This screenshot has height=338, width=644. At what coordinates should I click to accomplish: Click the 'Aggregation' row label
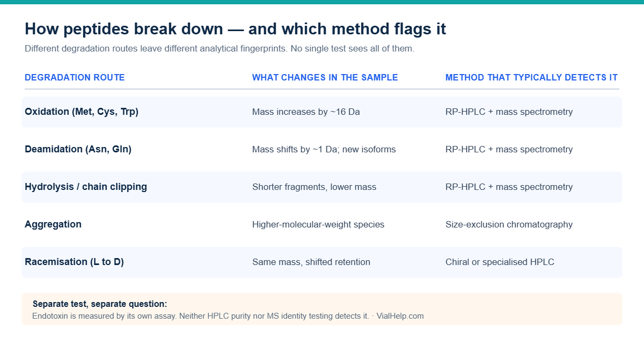(x=53, y=225)
